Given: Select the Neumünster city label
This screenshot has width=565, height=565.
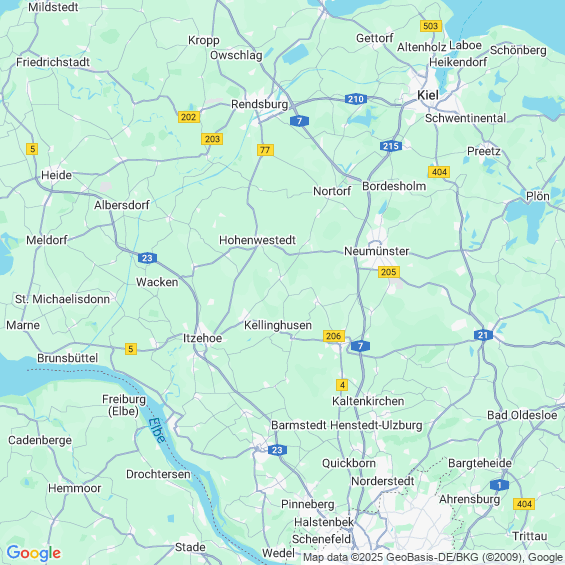Looking at the screenshot, I should tap(377, 251).
